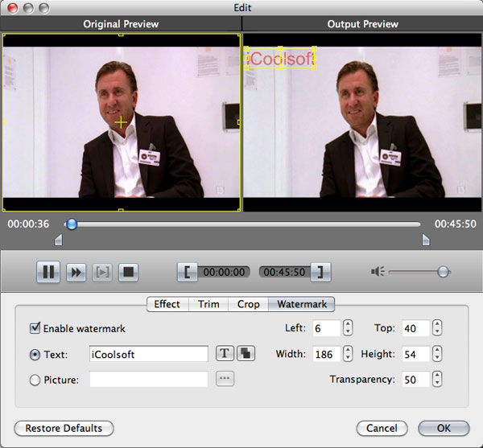The image size is (483, 448).
Task: Open the Crop tab
Action: (x=248, y=304)
